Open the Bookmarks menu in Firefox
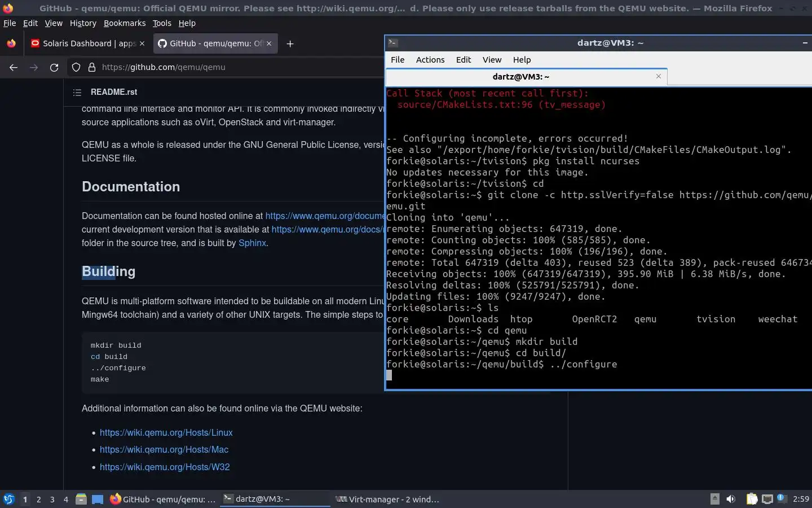The image size is (812, 508). point(125,23)
